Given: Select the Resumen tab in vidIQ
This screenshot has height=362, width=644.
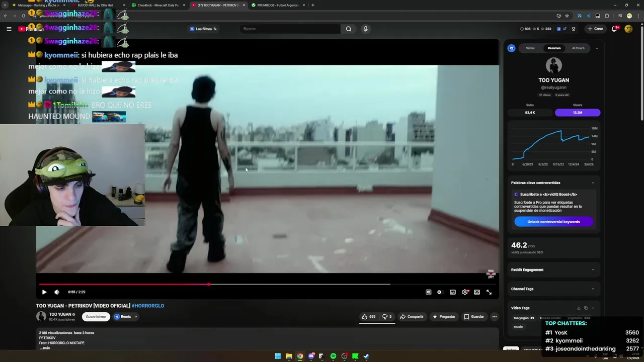Looking at the screenshot, I should [x=554, y=48].
